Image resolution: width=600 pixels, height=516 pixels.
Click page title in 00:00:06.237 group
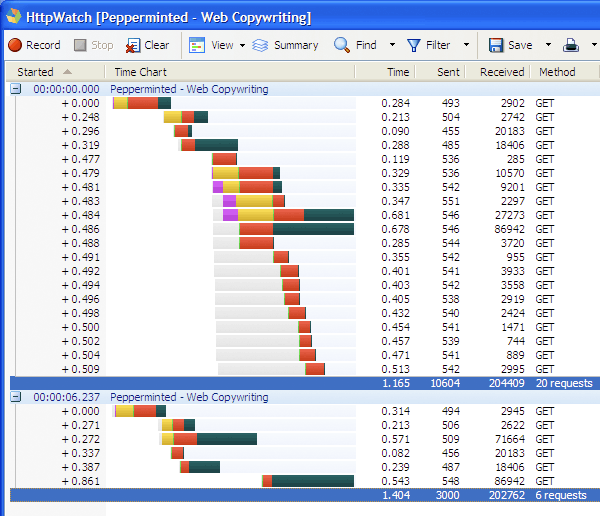[189, 397]
